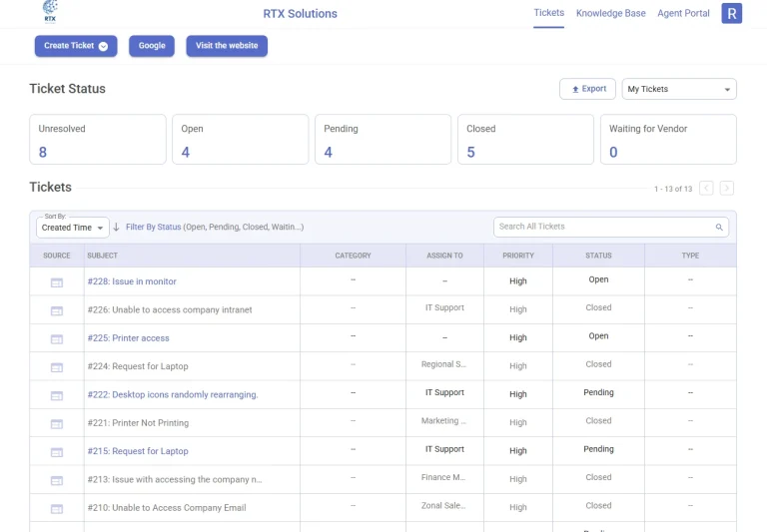The height and width of the screenshot is (532, 767).
Task: Go to previous tickets page arrow
Action: coord(706,189)
